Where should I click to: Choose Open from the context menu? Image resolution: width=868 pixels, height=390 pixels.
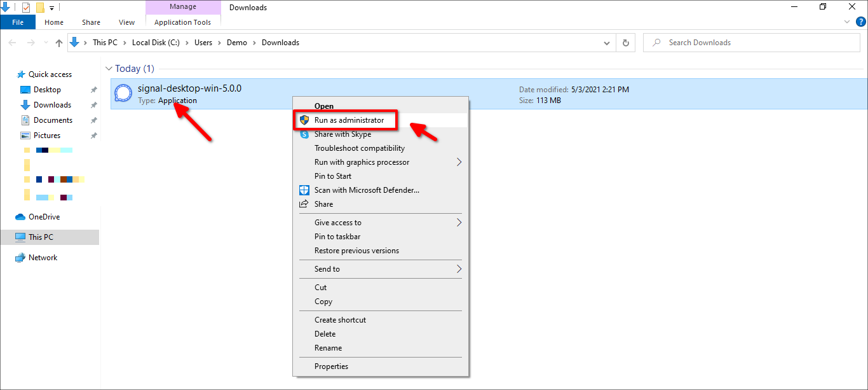click(x=381, y=106)
